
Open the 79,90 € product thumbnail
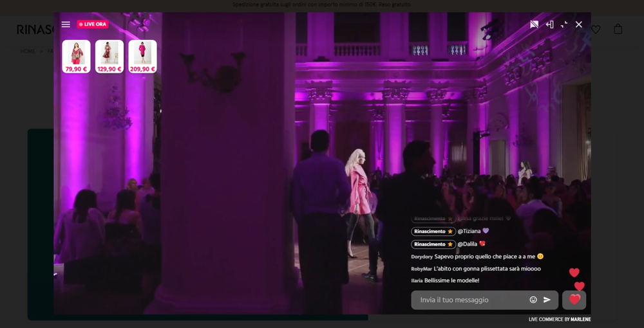[x=76, y=57]
